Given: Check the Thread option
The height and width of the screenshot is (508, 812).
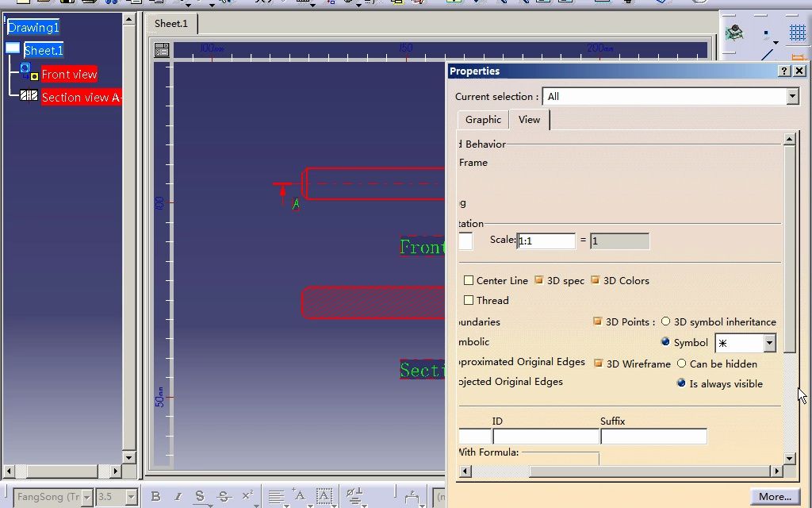Looking at the screenshot, I should tap(469, 300).
